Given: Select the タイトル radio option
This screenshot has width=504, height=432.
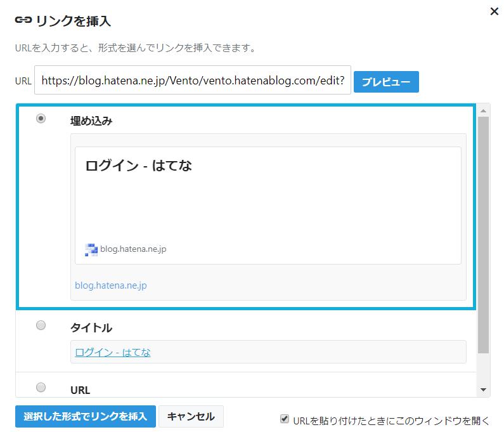Looking at the screenshot, I should click(x=41, y=325).
